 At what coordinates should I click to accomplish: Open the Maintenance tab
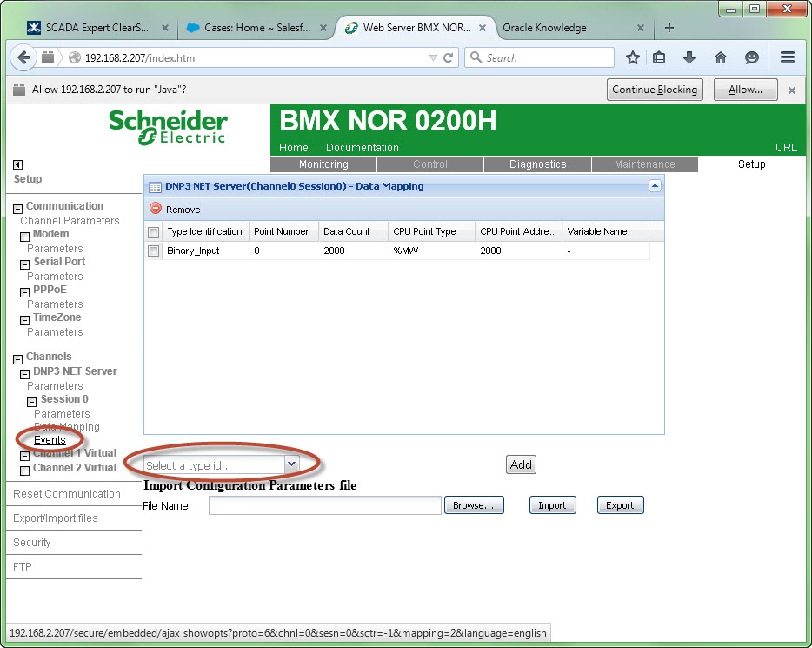644,164
